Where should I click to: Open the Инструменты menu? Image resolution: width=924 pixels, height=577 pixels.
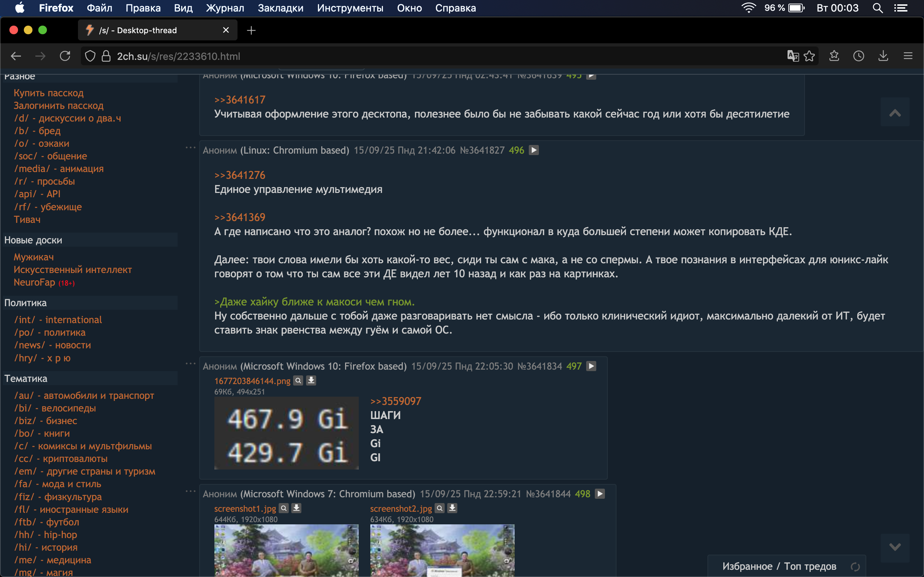pyautogui.click(x=350, y=8)
